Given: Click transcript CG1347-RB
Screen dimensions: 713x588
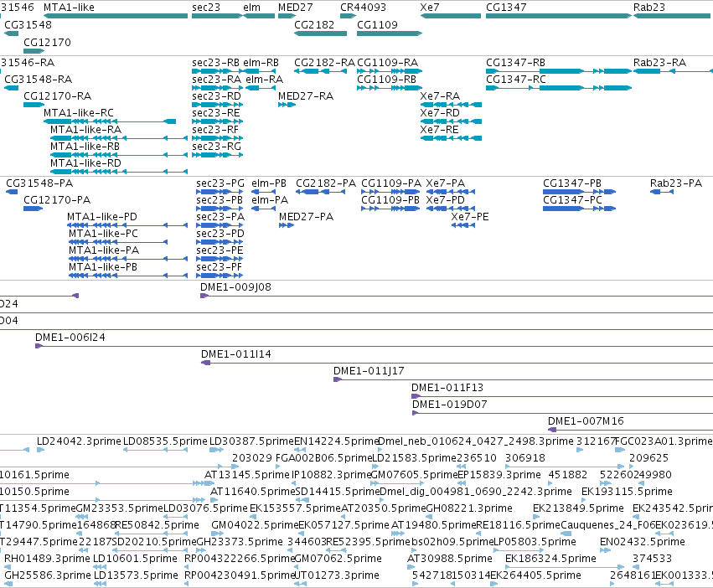Looking at the screenshot, I should coord(559,71).
